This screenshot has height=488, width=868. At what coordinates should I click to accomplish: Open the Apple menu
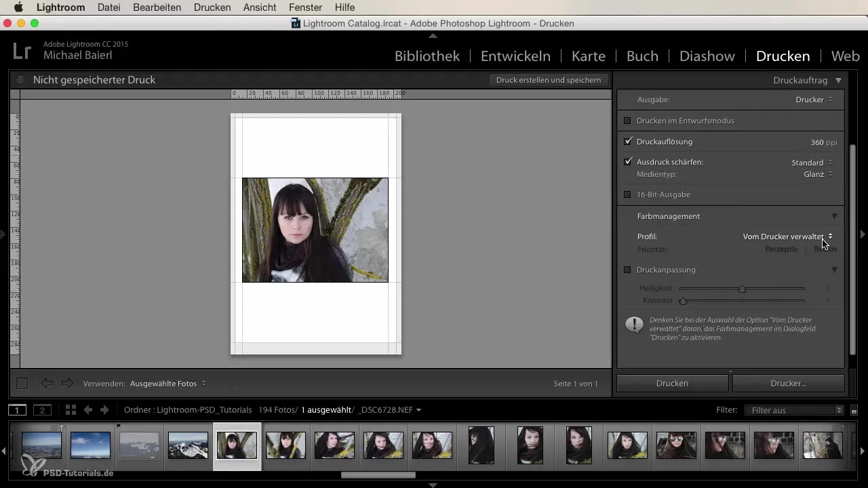coord(18,7)
